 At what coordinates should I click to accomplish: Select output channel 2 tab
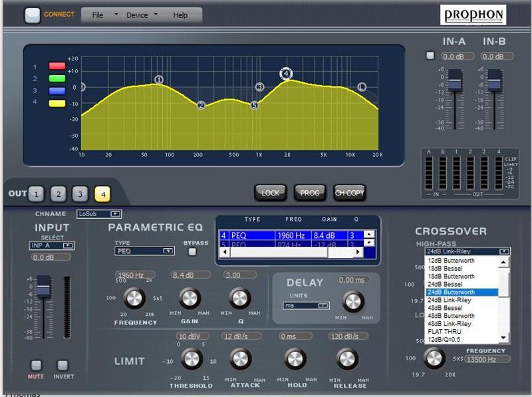(59, 194)
